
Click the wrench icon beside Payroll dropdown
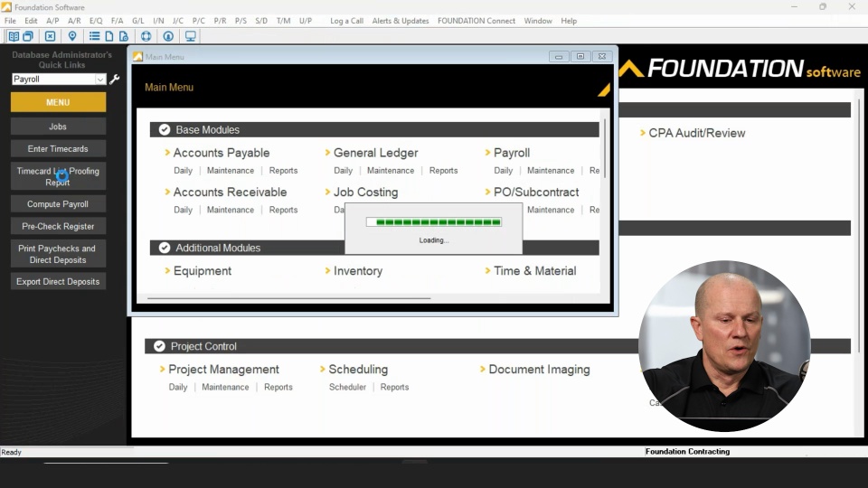[x=115, y=80]
